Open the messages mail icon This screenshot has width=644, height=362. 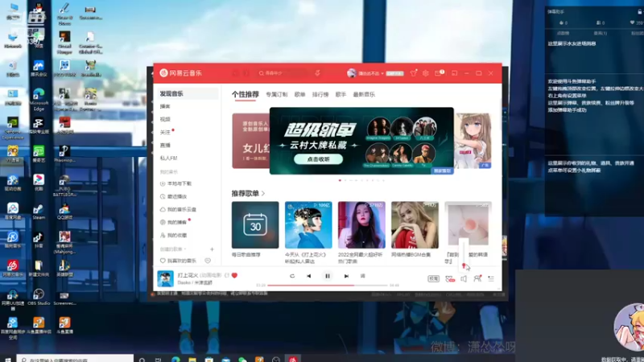438,73
